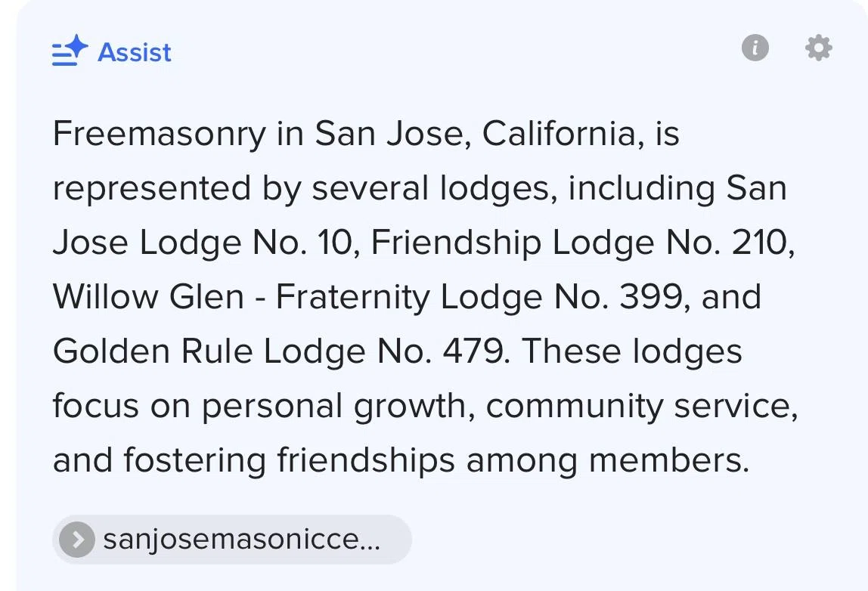Click the text "Golden Rule Lodge No. 479"

[278, 351]
